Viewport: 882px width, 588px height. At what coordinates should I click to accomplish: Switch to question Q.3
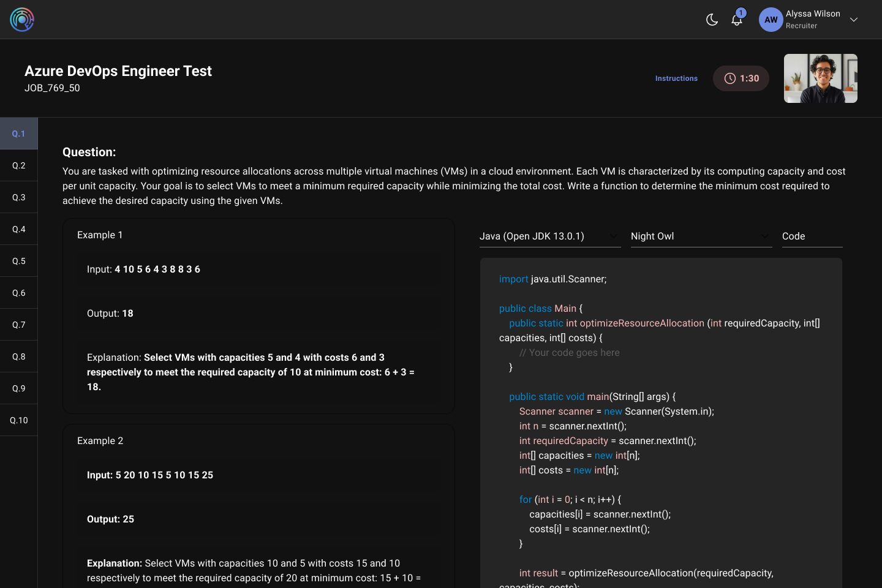pos(19,197)
